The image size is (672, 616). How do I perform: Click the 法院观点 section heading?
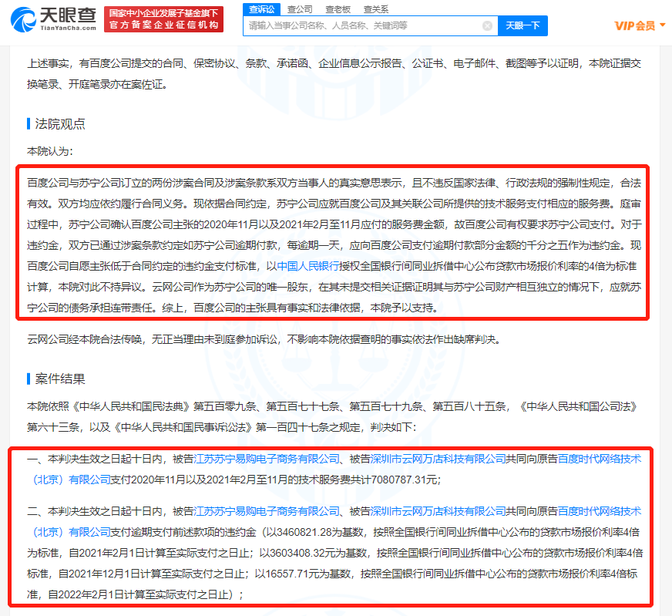click(x=60, y=123)
